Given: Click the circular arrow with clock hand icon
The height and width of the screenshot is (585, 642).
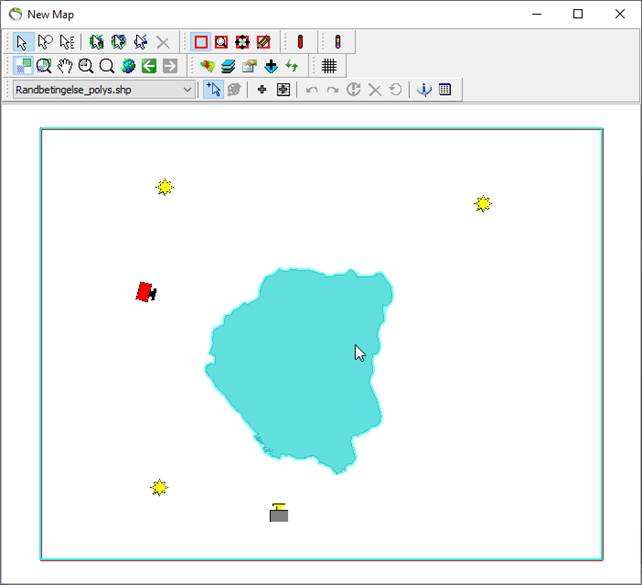Looking at the screenshot, I should point(353,89).
